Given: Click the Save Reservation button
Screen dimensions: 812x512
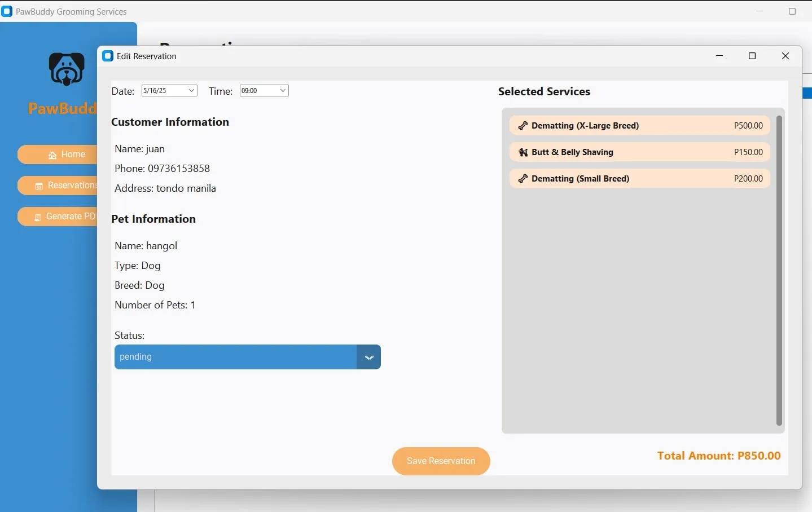Looking at the screenshot, I should [x=441, y=461].
